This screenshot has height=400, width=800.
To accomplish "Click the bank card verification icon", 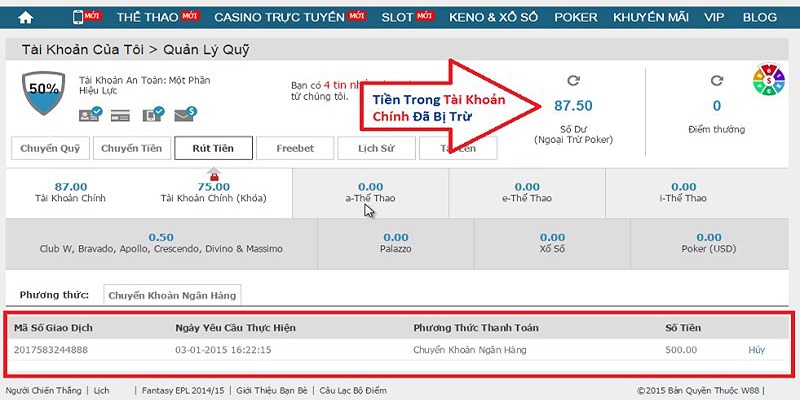I will [x=120, y=116].
